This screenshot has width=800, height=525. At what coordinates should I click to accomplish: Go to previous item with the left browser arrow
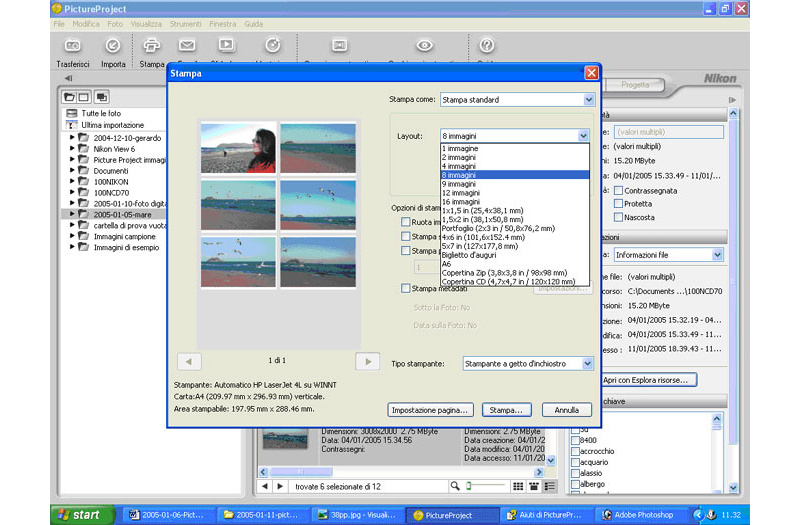264,486
